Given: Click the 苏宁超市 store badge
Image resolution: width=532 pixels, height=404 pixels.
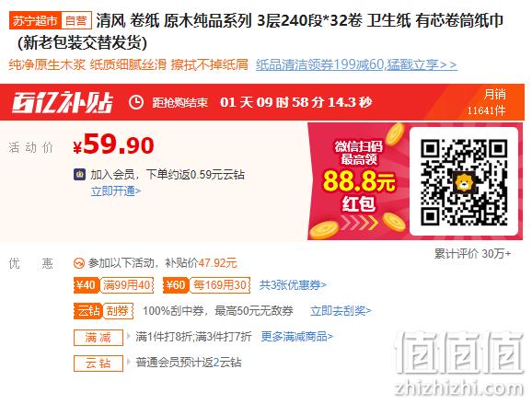Looking at the screenshot, I should 35,21.
